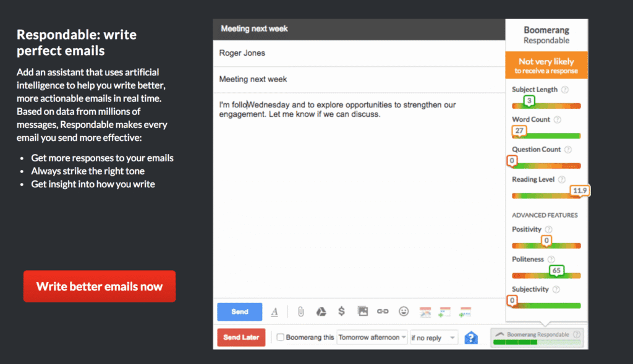633x364 pixels.
Task: Insert a file using Google Drive icon
Action: click(x=321, y=312)
